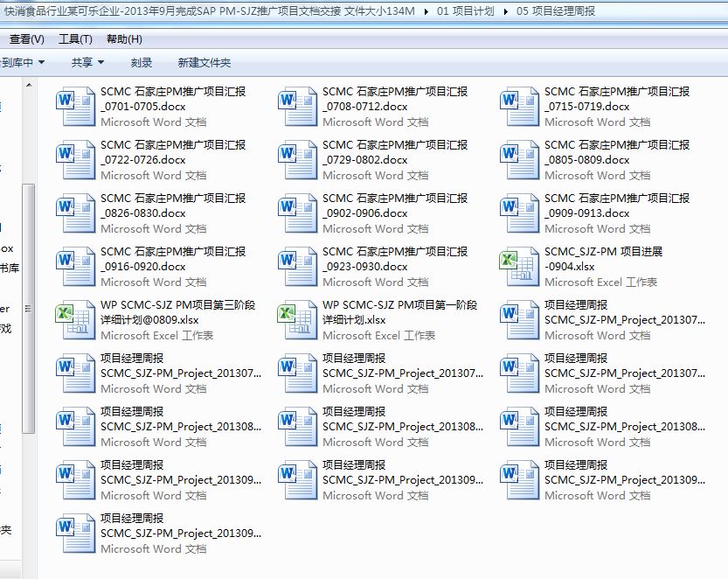Select Word icon for 汇报_0805-0809.docx
The height and width of the screenshot is (579, 728).
[518, 160]
